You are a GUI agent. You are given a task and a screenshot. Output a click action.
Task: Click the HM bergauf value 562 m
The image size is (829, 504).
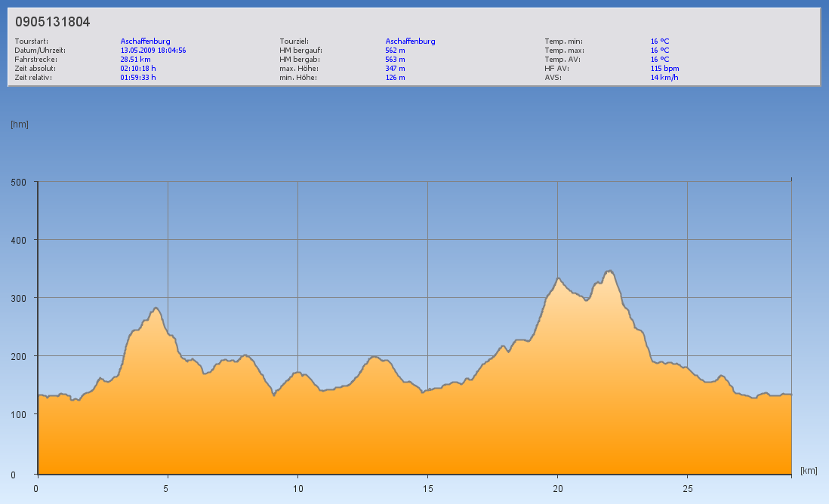396,51
